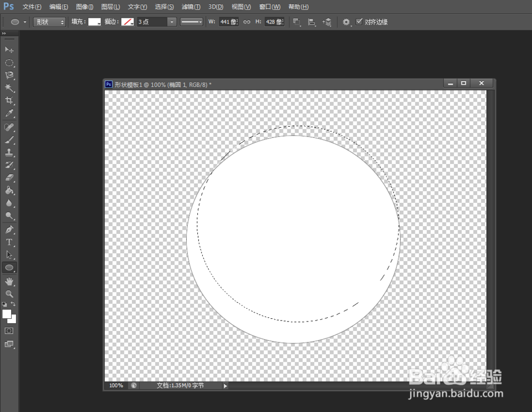Select the History Brush tool
532x412 pixels.
pyautogui.click(x=9, y=165)
